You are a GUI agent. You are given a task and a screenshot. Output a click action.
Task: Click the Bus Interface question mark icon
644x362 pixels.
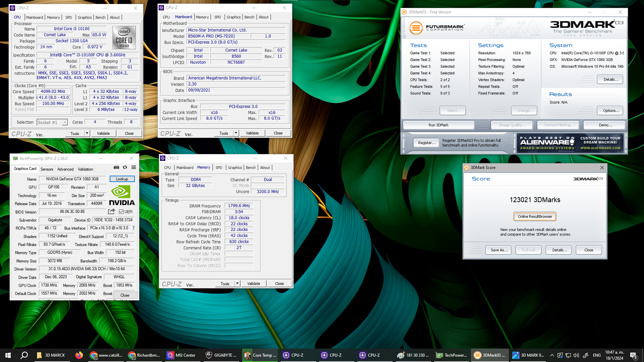coord(133,228)
